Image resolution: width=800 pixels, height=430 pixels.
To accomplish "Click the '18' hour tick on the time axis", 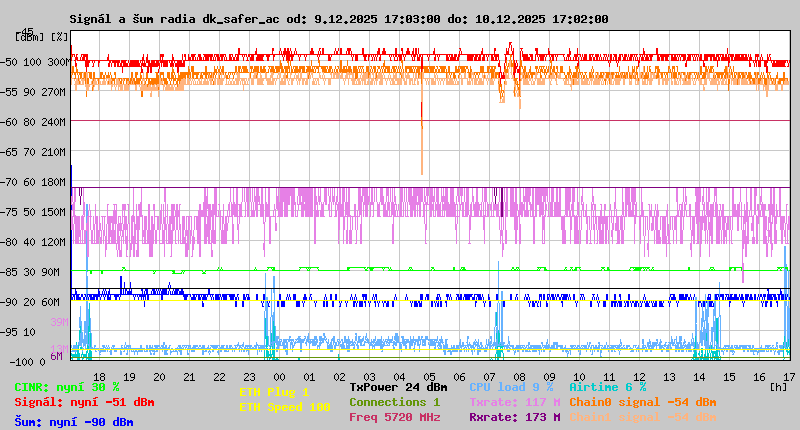I will (x=99, y=377).
